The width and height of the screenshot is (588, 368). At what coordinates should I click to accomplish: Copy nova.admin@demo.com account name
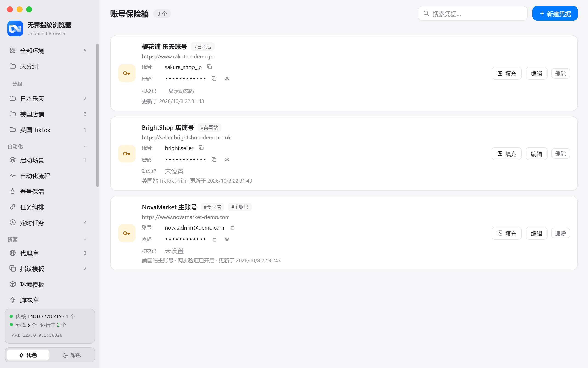click(x=232, y=227)
